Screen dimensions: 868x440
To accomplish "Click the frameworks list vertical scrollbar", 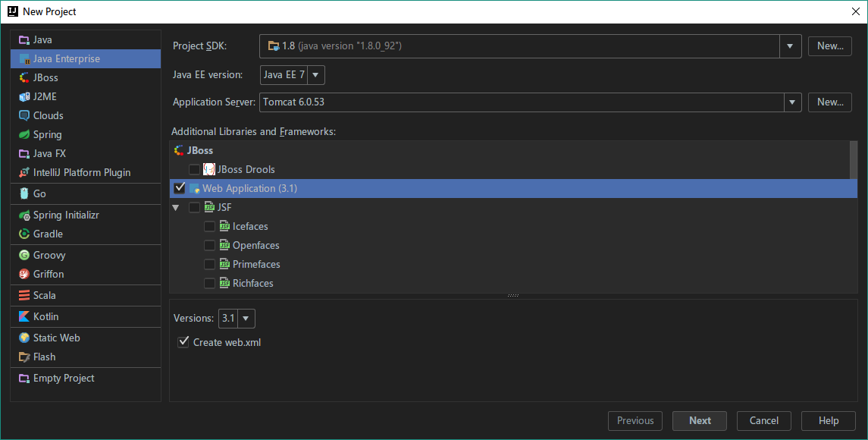I will coord(853,161).
